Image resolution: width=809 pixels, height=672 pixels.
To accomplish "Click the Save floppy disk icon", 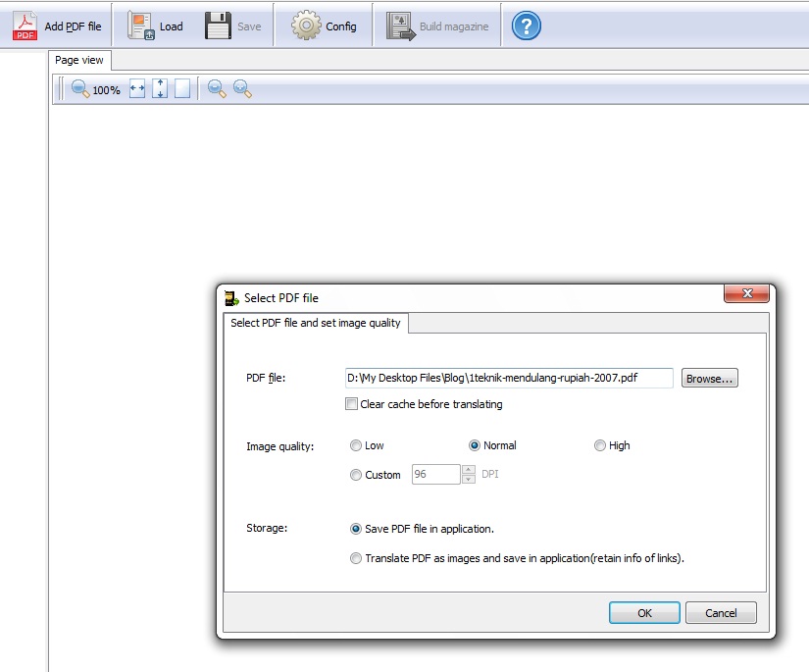I will point(218,26).
